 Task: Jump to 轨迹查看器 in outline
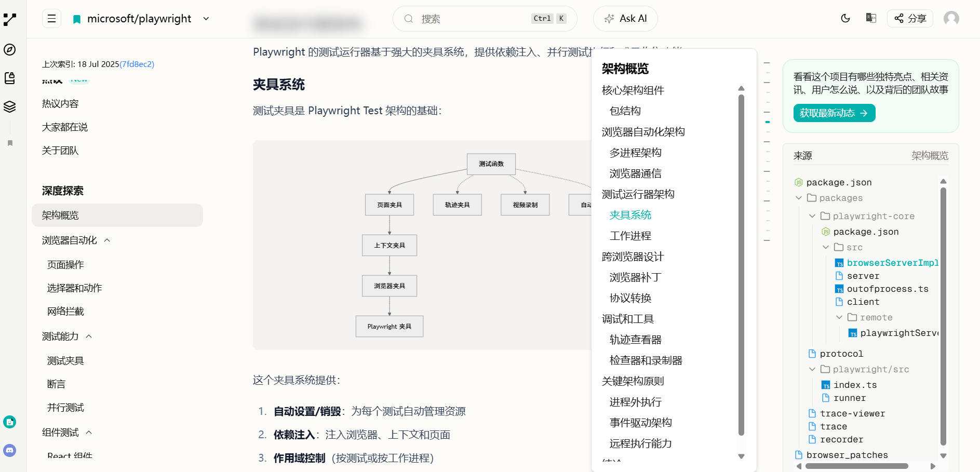coord(636,340)
